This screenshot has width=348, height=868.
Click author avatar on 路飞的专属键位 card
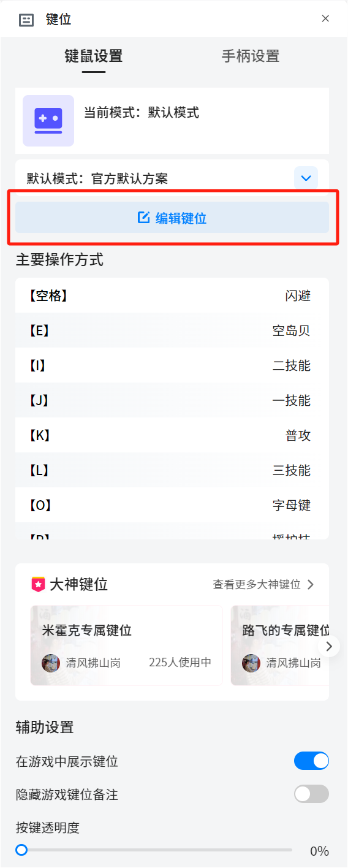pos(251,663)
